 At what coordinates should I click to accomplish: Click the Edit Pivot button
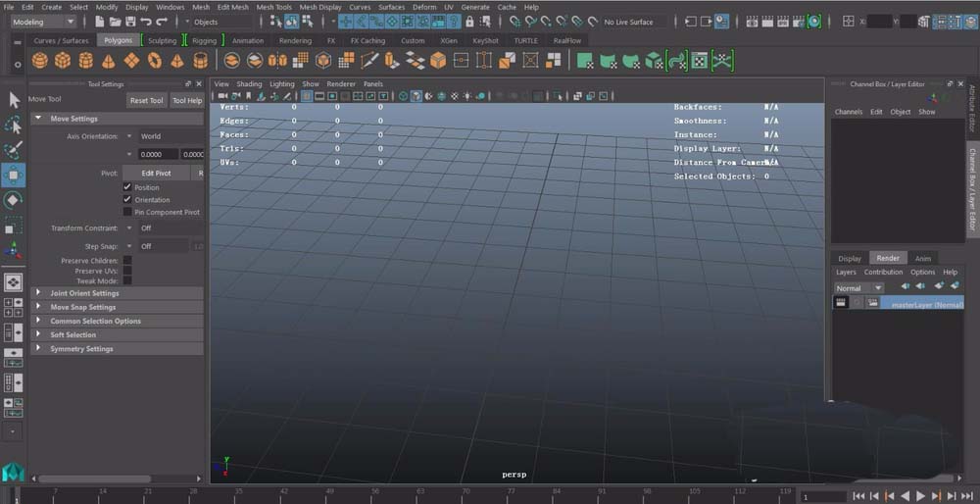click(156, 174)
